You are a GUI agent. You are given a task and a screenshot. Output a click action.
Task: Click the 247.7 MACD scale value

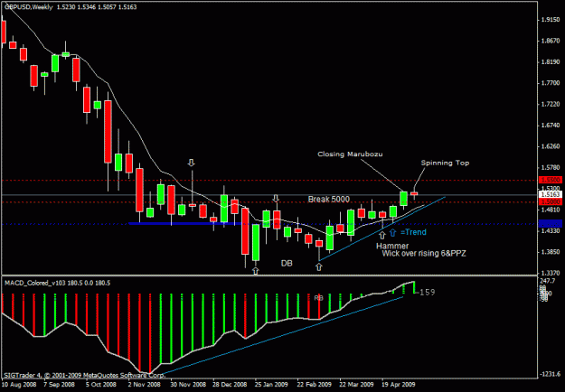548,280
